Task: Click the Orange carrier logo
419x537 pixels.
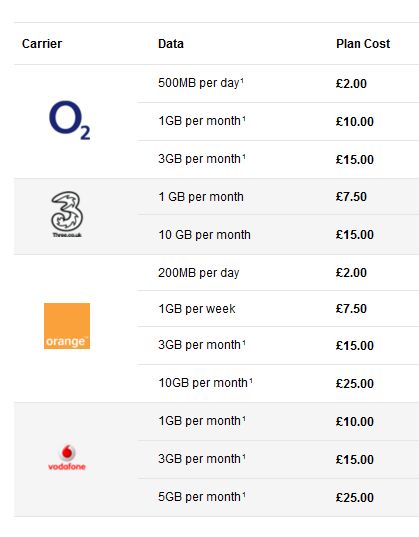Action: (67, 326)
